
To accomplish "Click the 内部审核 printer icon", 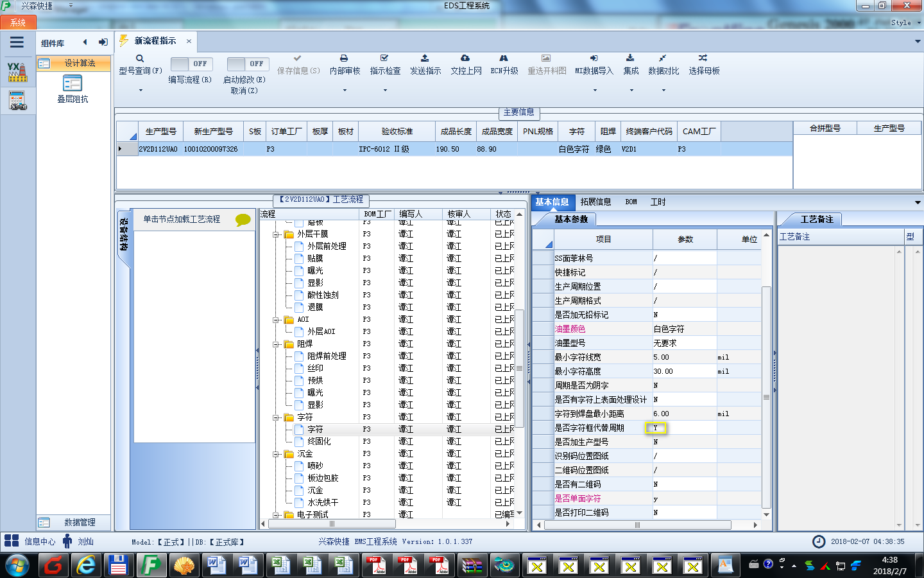I will coord(344,58).
